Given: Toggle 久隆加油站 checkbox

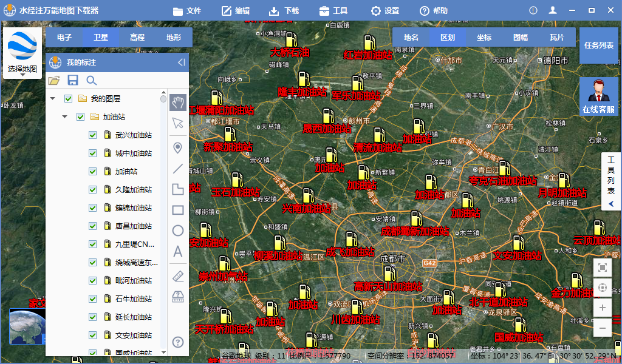Looking at the screenshot, I should (92, 190).
